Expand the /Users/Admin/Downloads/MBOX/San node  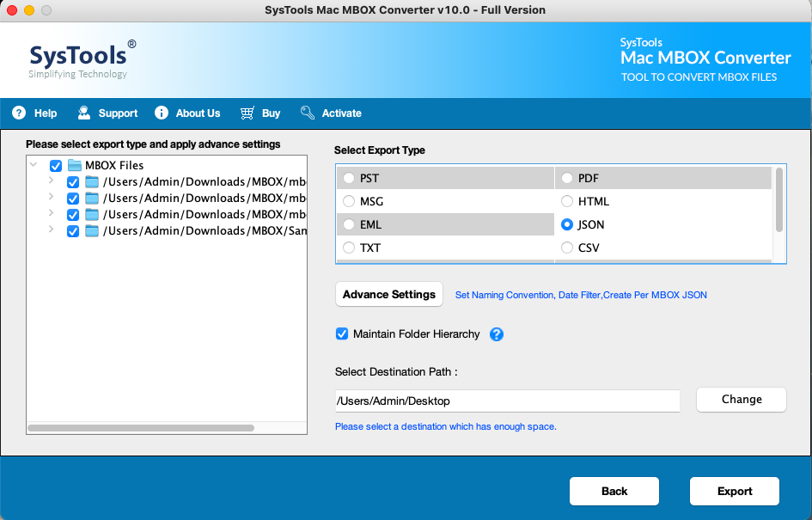click(51, 229)
